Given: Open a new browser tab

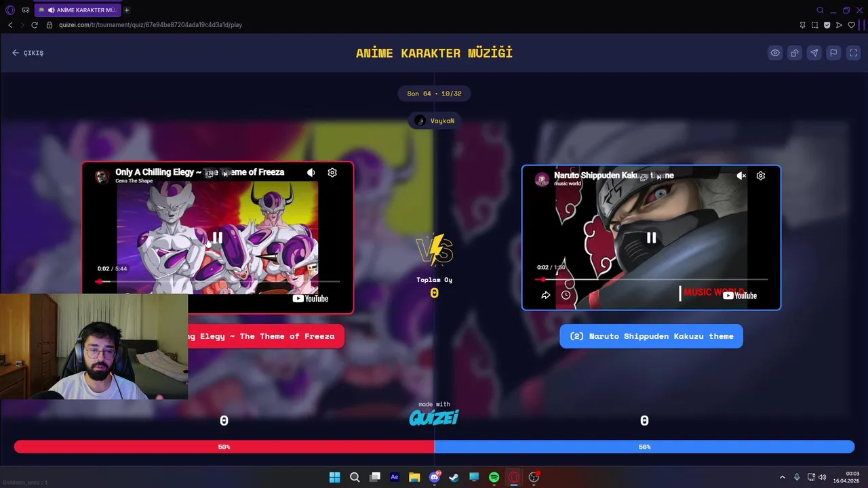Looking at the screenshot, I should click(127, 10).
